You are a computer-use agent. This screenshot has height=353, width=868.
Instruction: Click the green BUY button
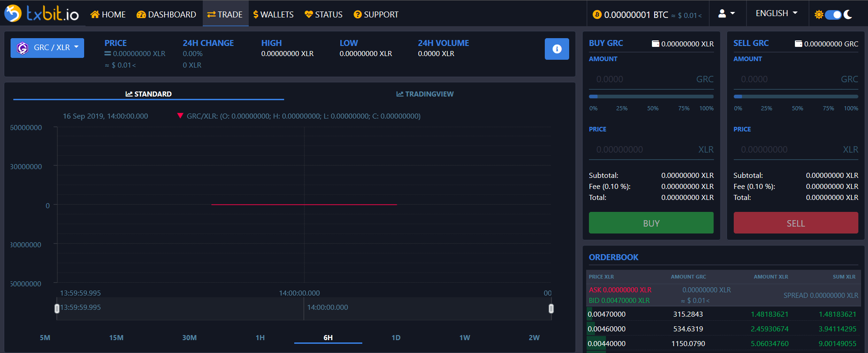651,223
